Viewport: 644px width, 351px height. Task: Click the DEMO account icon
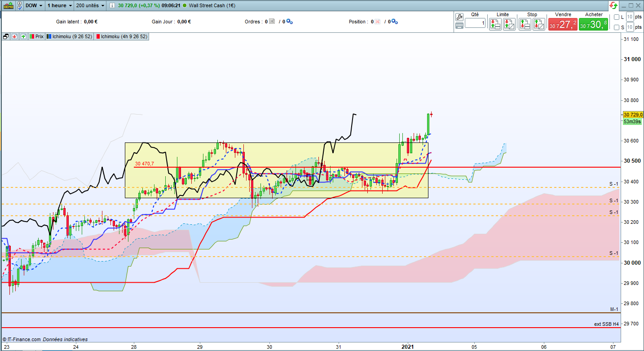[8, 6]
